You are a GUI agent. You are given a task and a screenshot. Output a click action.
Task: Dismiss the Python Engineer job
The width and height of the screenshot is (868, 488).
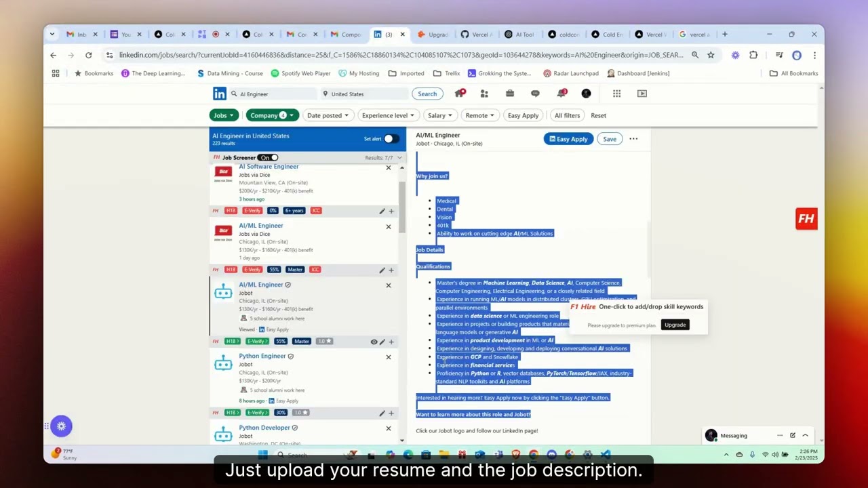[389, 357]
